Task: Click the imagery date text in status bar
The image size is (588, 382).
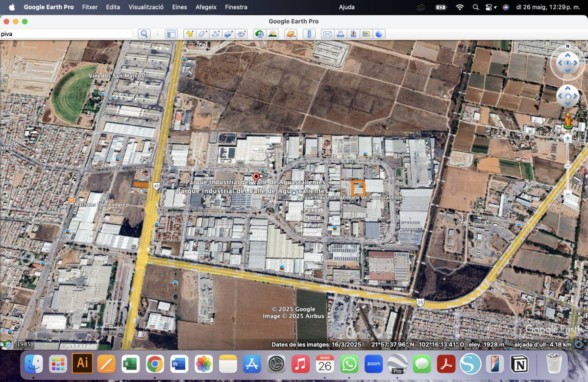Action: [317, 345]
